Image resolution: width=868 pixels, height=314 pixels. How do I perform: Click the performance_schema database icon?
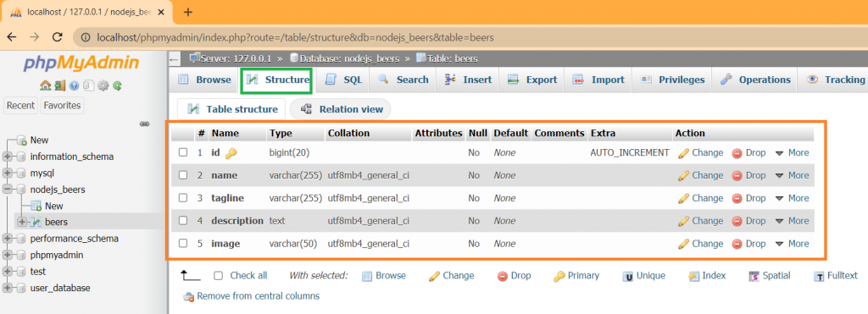coord(20,239)
